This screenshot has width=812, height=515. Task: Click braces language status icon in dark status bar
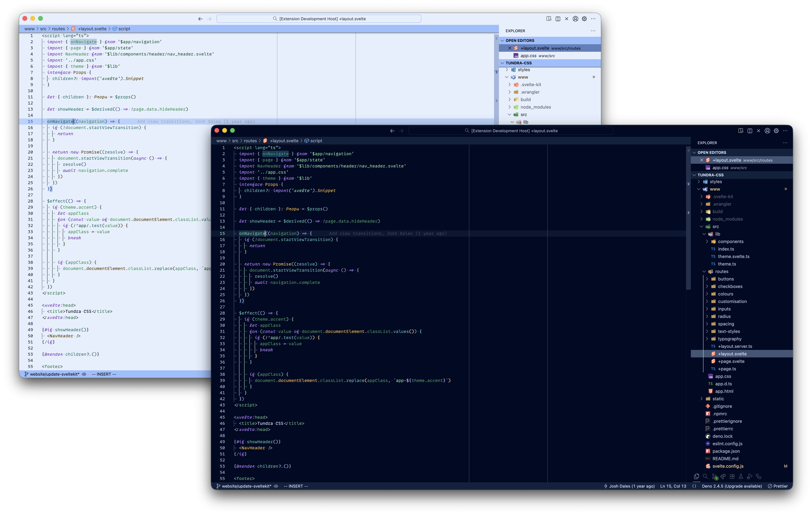[x=694, y=486]
